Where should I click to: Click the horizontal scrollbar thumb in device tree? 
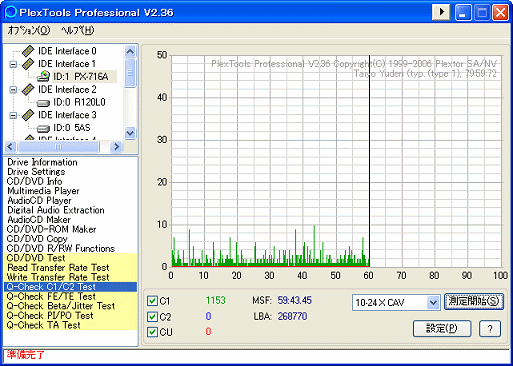coord(58,146)
